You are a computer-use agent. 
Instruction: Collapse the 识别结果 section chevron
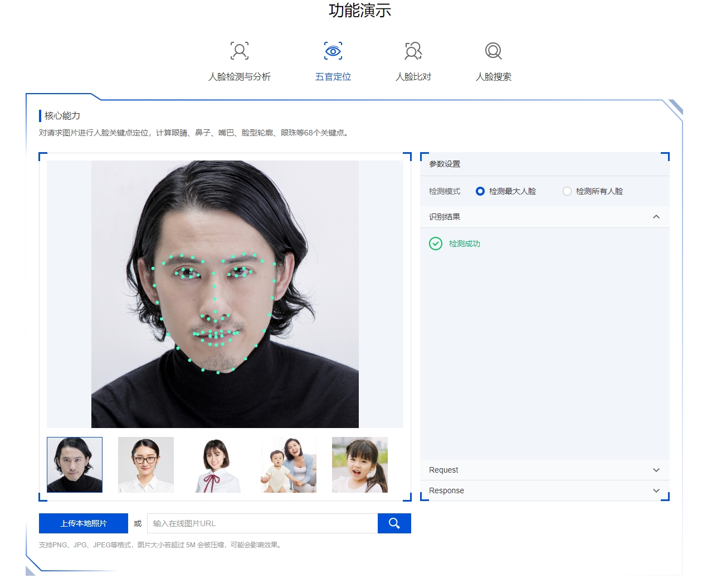[x=656, y=217]
